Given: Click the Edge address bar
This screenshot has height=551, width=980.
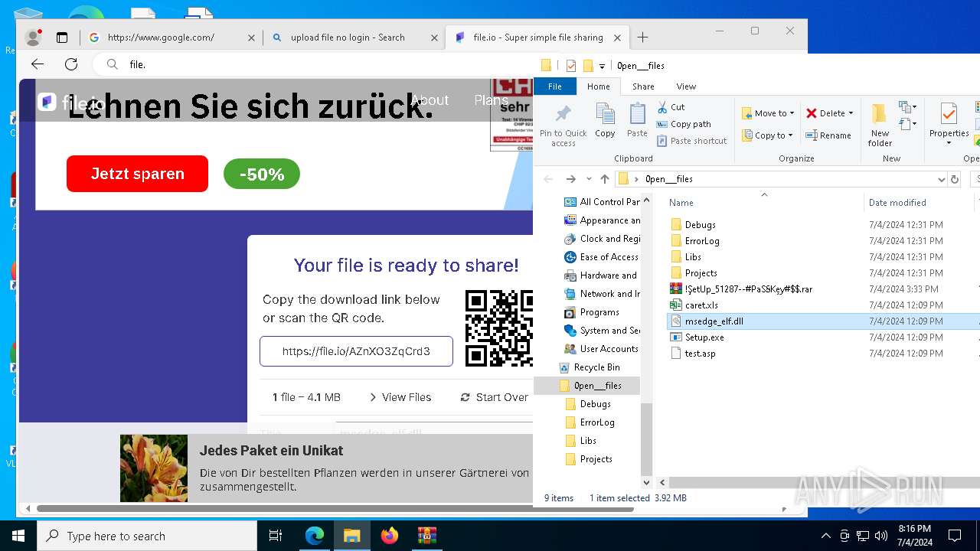Looking at the screenshot, I should 314,64.
